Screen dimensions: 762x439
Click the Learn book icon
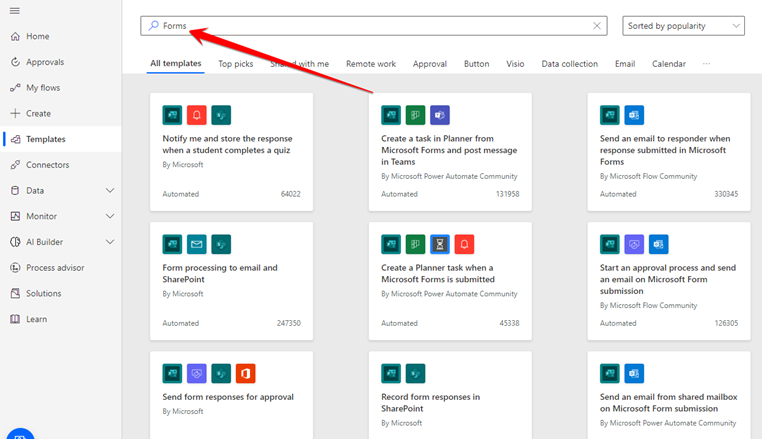pos(15,319)
